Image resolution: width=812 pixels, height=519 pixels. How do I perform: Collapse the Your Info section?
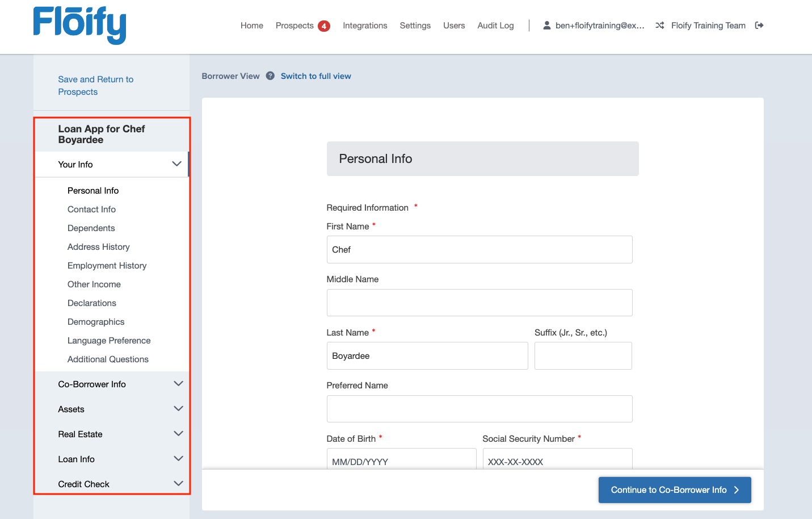176,164
